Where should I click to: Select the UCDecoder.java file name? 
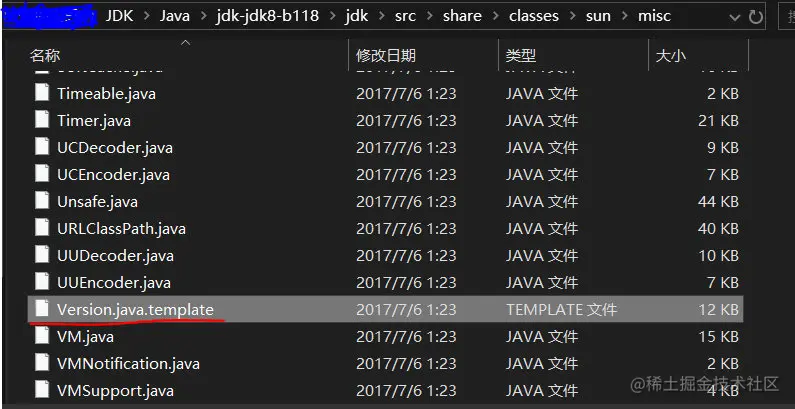(x=115, y=147)
